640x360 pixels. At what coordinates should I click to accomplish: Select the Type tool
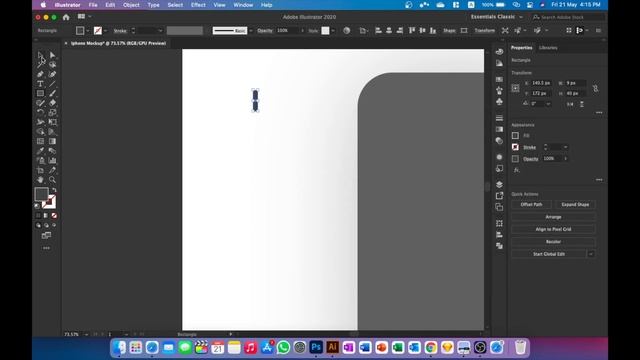(40, 84)
